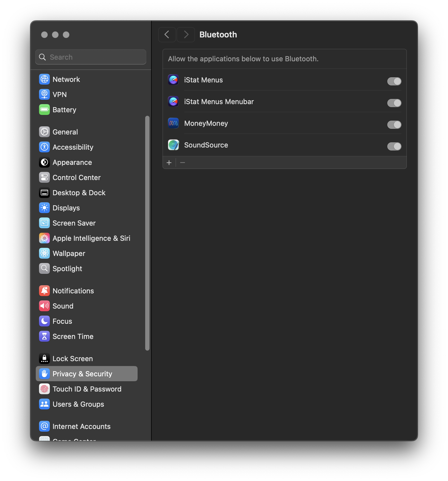Click the green Battery icon

44,110
